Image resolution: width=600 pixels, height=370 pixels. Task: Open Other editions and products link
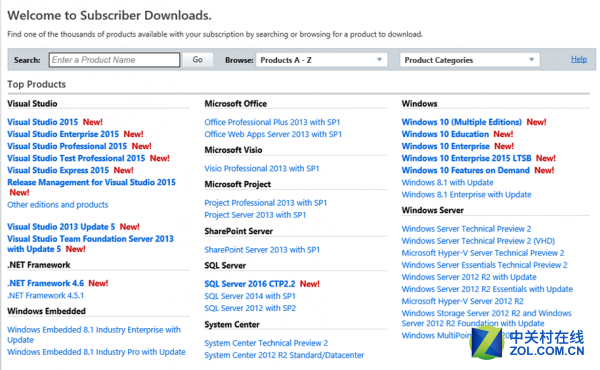coord(58,205)
